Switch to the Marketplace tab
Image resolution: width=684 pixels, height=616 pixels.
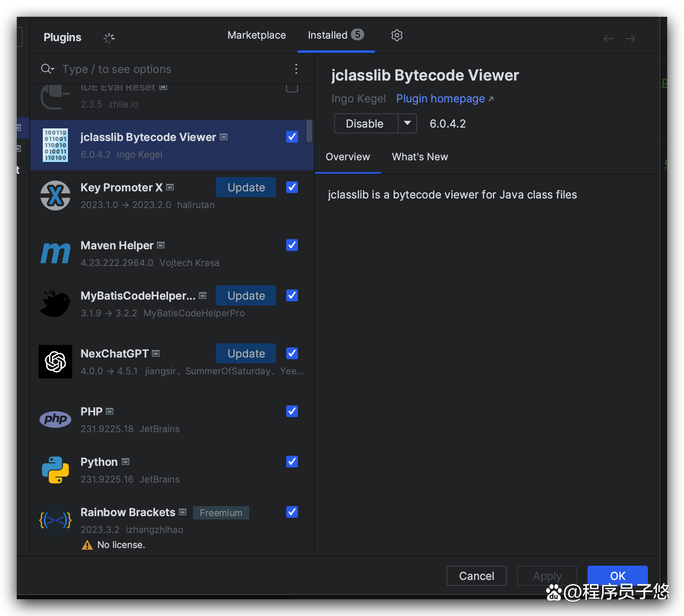(x=256, y=35)
